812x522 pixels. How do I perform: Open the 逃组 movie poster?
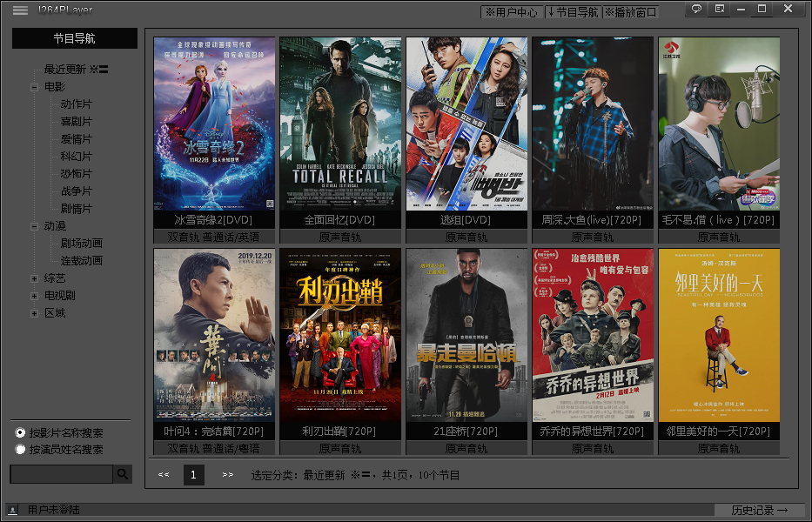[x=466, y=124]
